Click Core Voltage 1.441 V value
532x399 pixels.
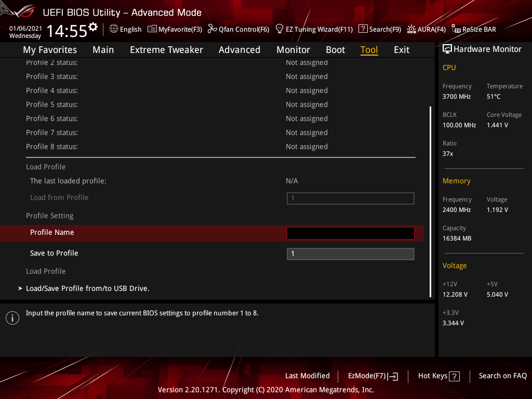pos(497,125)
